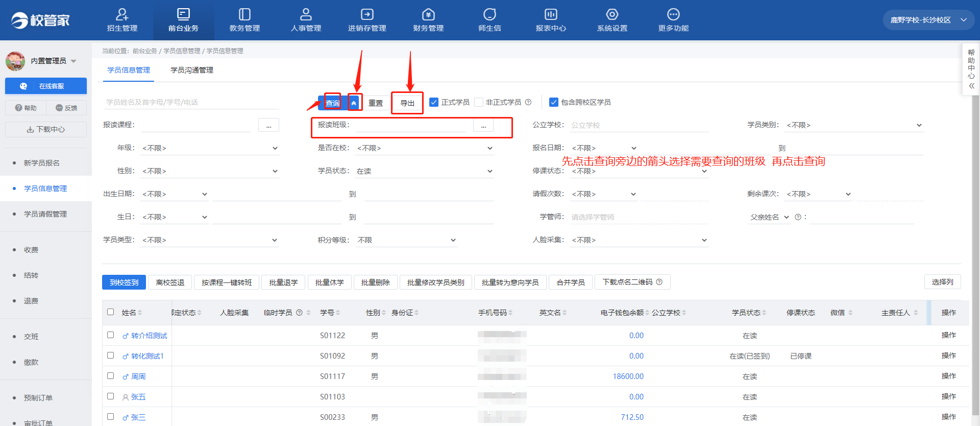
Task: Click help icon beside 父亲姓名
Action: pyautogui.click(x=798, y=217)
